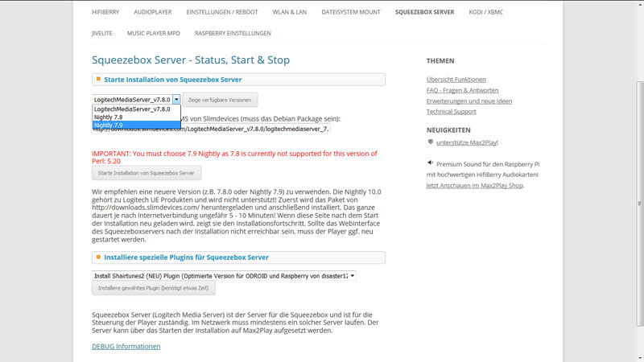Image resolution: width=644 pixels, height=362 pixels.
Task: Open the HIFIBERRY menu tab
Action: pyautogui.click(x=105, y=12)
